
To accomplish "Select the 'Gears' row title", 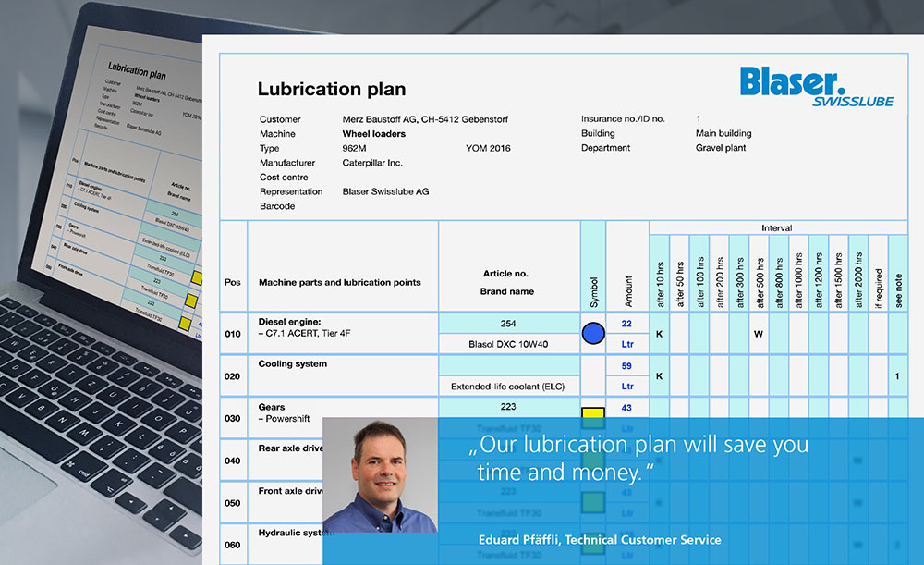I will click(271, 407).
